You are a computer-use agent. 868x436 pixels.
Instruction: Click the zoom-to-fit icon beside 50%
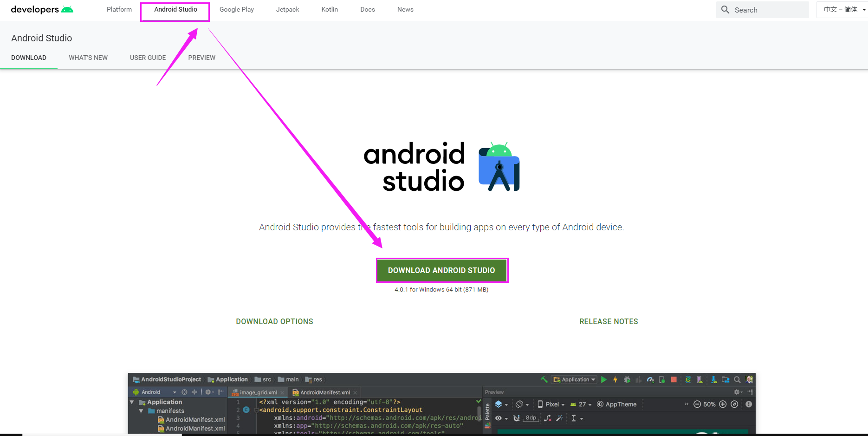click(x=734, y=404)
